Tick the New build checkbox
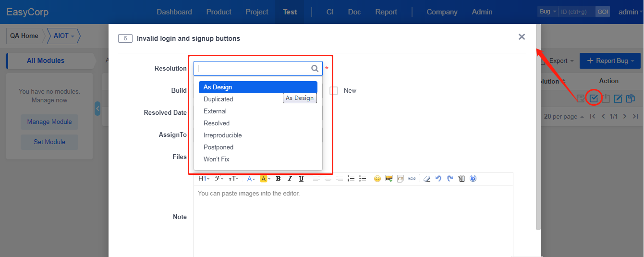644x257 pixels. (334, 91)
